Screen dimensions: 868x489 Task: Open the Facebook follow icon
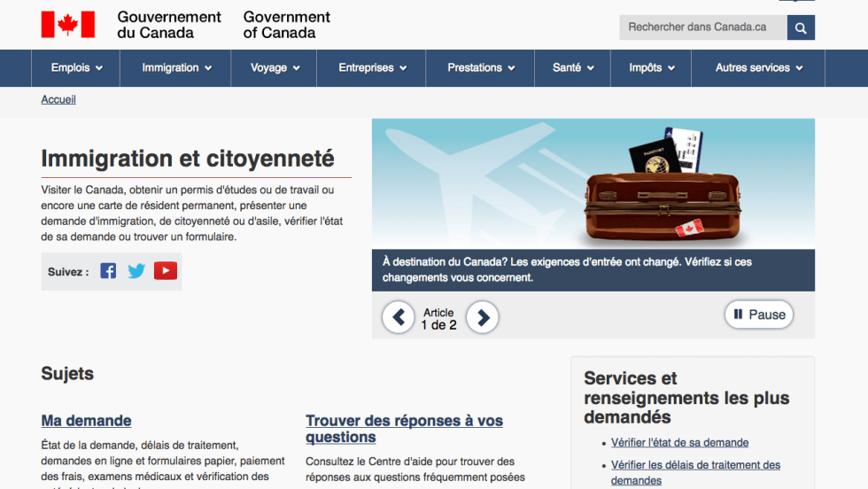click(108, 271)
